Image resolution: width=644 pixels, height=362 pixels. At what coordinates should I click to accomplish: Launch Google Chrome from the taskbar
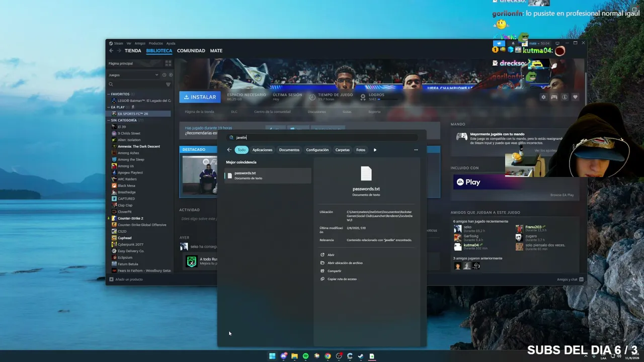coord(328,356)
